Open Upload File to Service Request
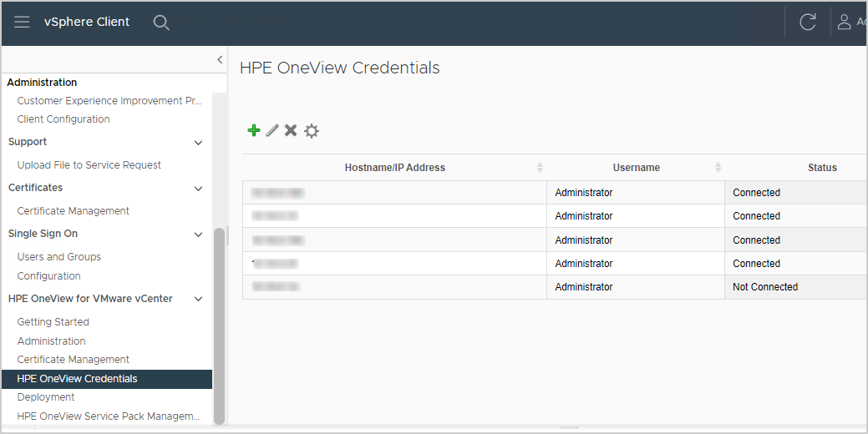Screen dimensions: 868x434 (89, 164)
